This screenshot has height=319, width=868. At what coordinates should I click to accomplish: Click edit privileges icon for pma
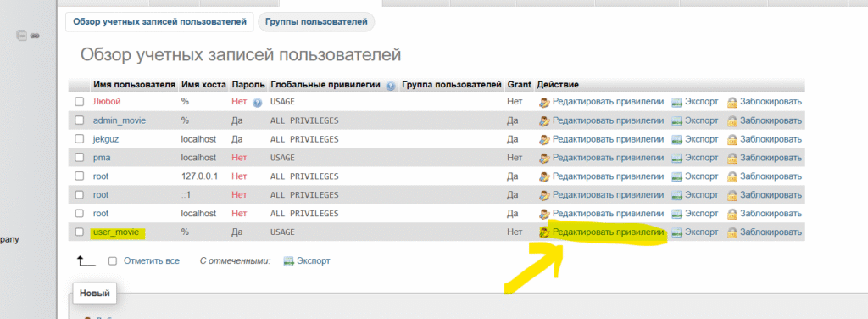pos(544,158)
